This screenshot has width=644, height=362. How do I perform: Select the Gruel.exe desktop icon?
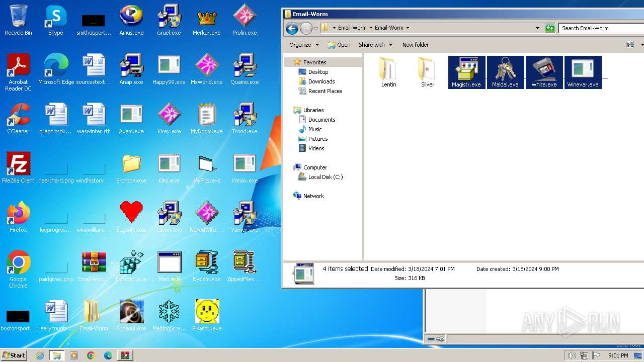[x=169, y=20]
